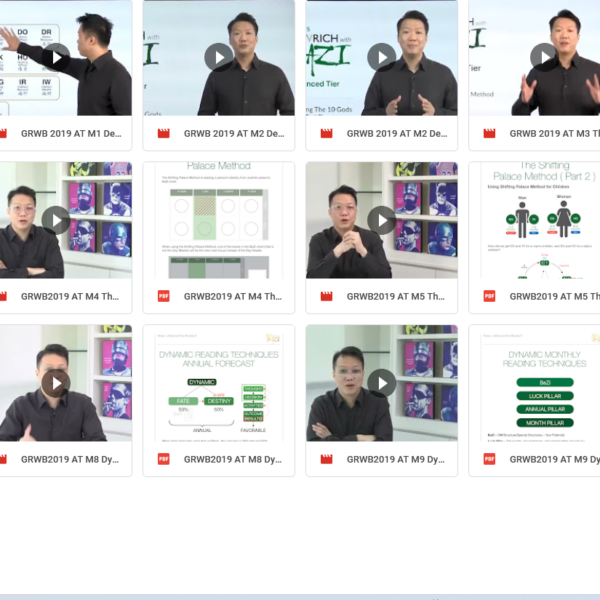Select M4 Th... filename of the PDF file

[x=233, y=297]
